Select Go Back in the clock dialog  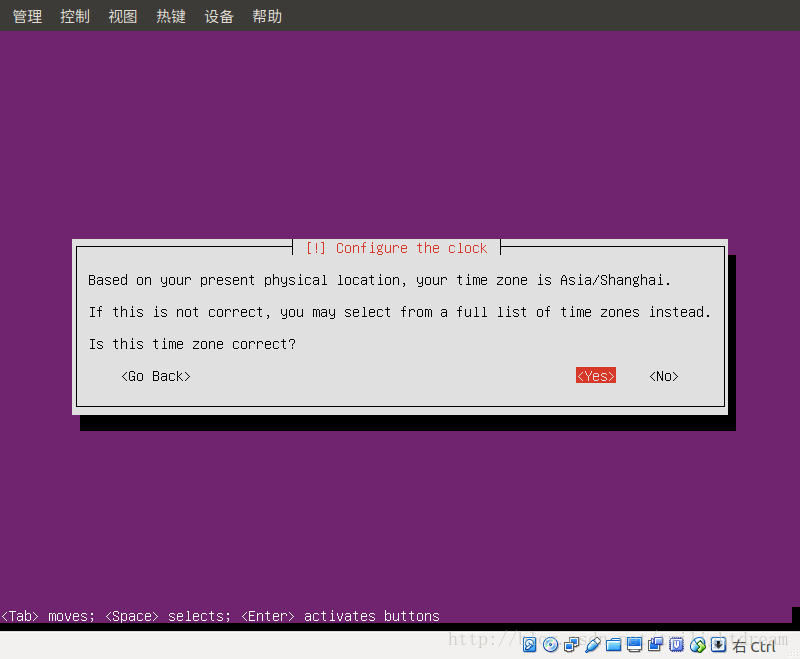pos(155,375)
